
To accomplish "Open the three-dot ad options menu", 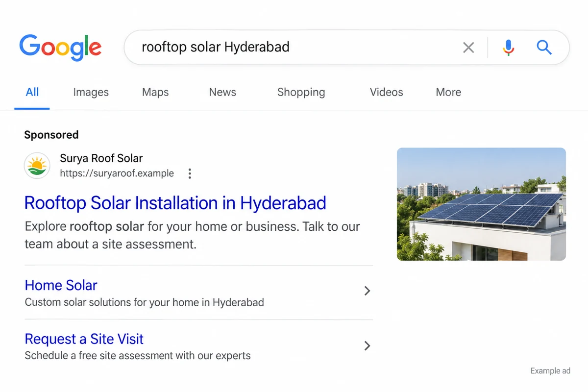I will tap(190, 173).
